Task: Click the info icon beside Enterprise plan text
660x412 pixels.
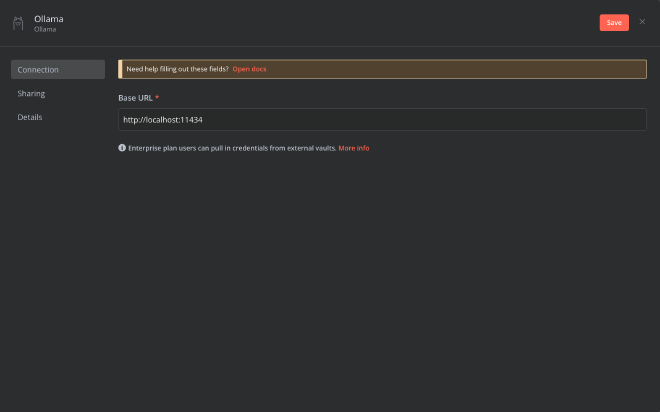Action: coord(122,148)
